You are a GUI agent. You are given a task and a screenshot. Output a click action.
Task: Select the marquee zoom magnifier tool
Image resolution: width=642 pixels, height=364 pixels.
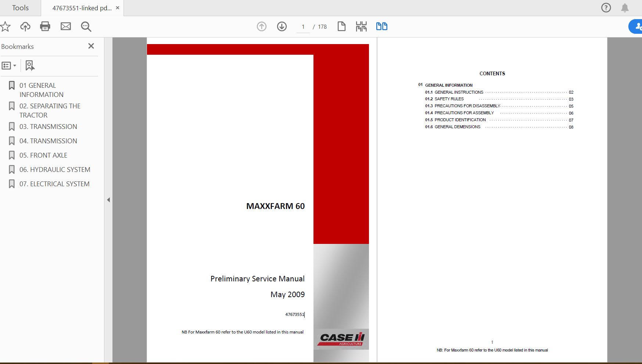tap(86, 26)
